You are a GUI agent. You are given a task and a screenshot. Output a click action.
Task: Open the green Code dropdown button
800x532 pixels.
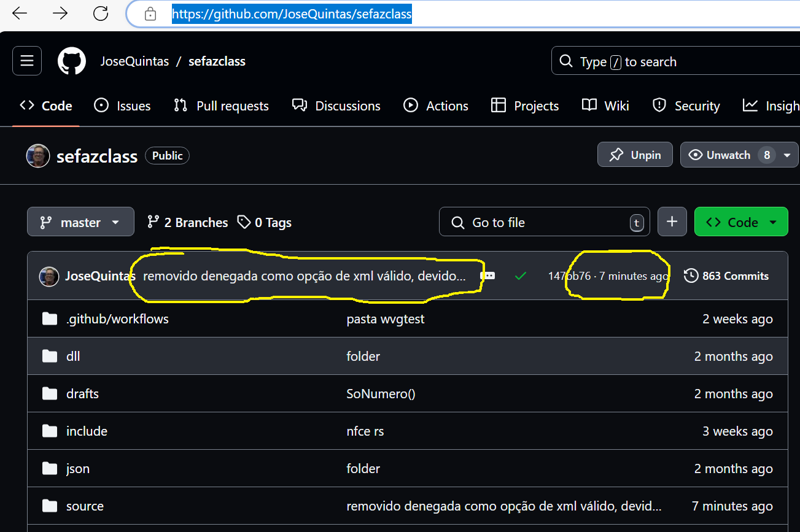click(741, 222)
